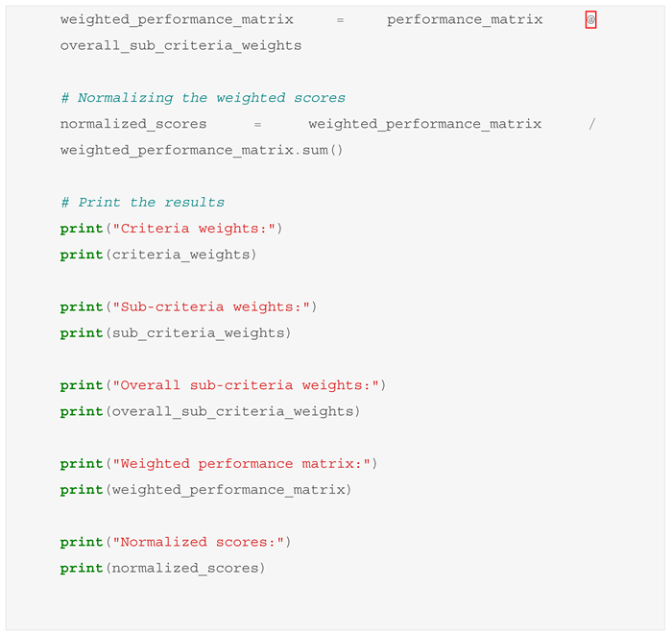Click the equals sign after normalized_scores

[x=257, y=124]
